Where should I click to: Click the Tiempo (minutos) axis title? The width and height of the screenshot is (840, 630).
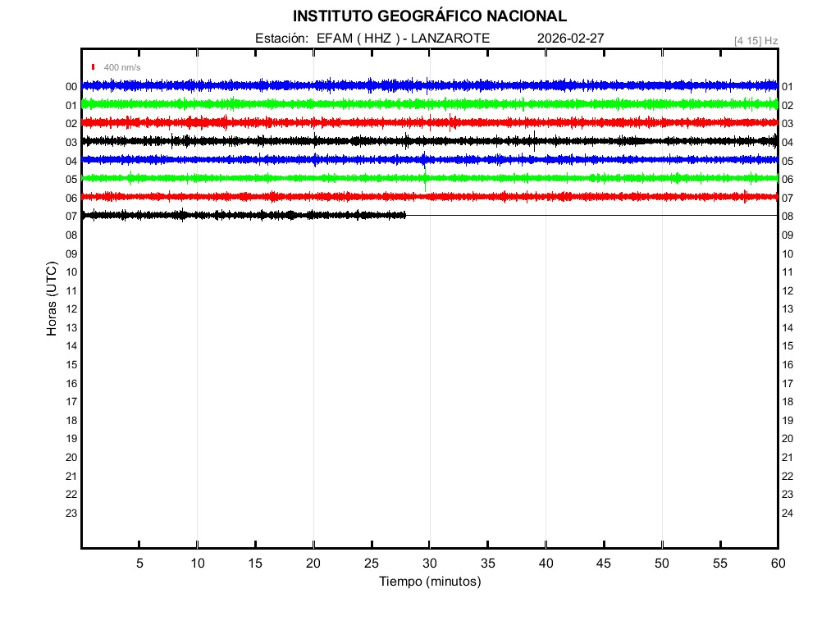point(430,582)
